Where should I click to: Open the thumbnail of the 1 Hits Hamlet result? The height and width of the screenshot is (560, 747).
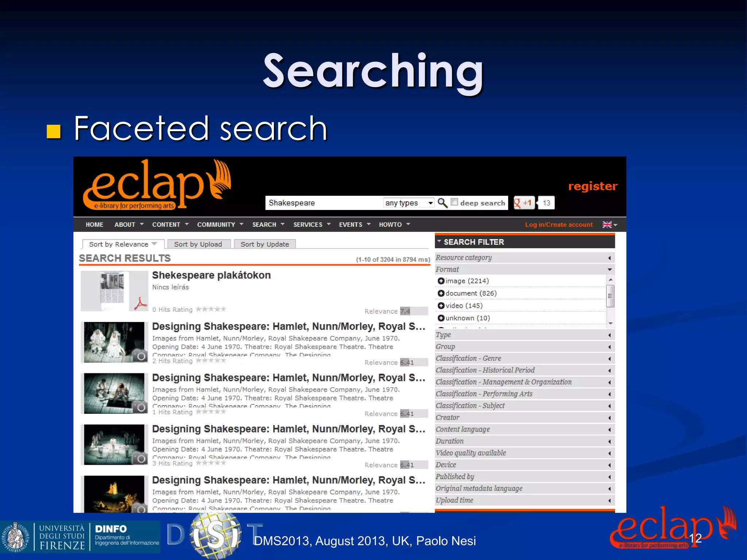pyautogui.click(x=114, y=393)
